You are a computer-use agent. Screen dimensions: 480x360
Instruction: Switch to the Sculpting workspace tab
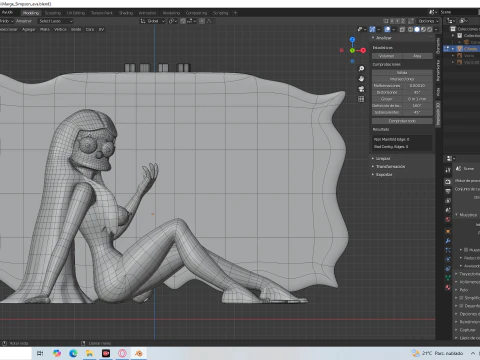(53, 13)
